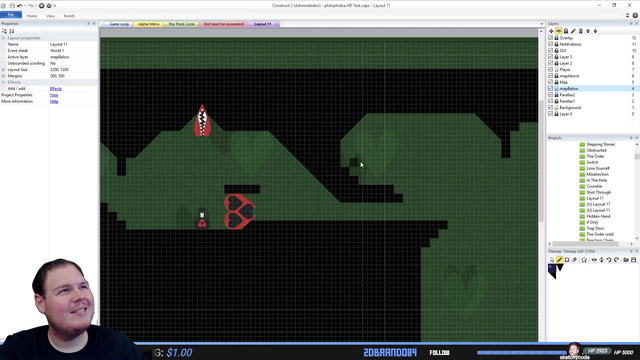
Task: Click the More information Help link
Action: click(x=54, y=101)
